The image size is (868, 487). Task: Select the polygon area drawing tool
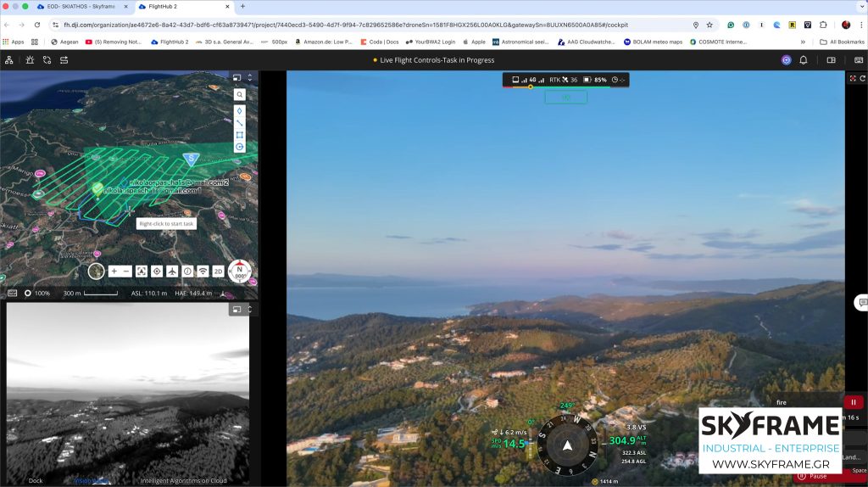(240, 135)
